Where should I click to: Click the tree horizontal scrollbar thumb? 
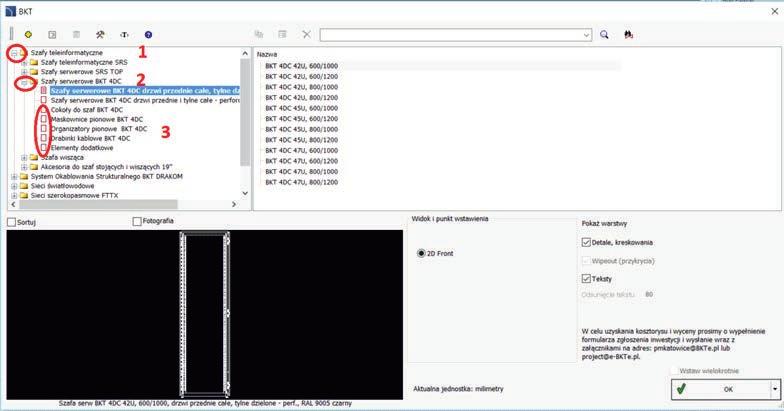(98, 204)
